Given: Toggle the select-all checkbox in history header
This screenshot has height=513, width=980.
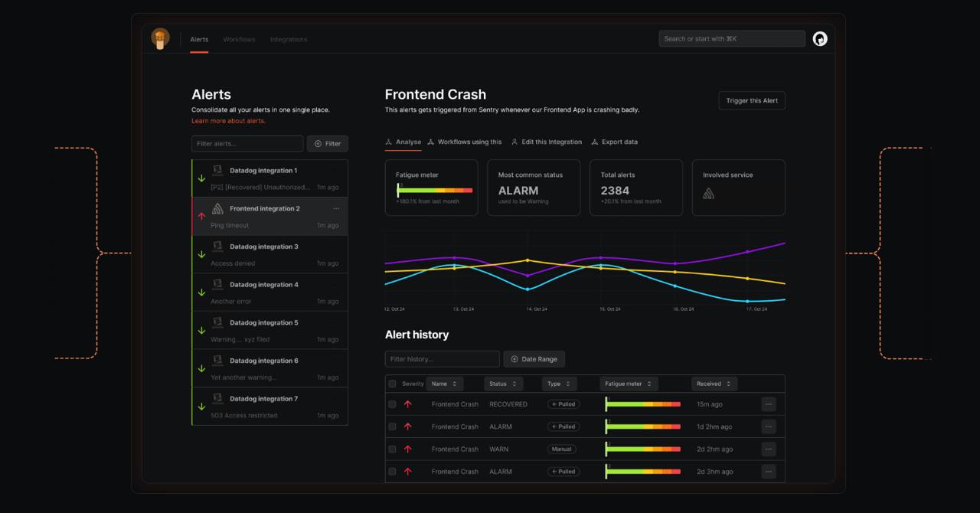Looking at the screenshot, I should pyautogui.click(x=392, y=384).
